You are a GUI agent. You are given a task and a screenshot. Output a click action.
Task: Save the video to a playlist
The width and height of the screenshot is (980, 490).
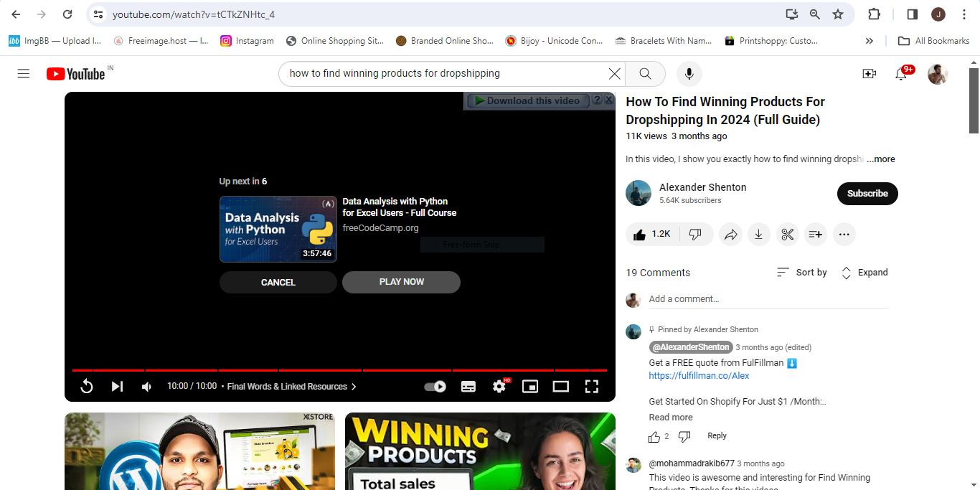[816, 234]
